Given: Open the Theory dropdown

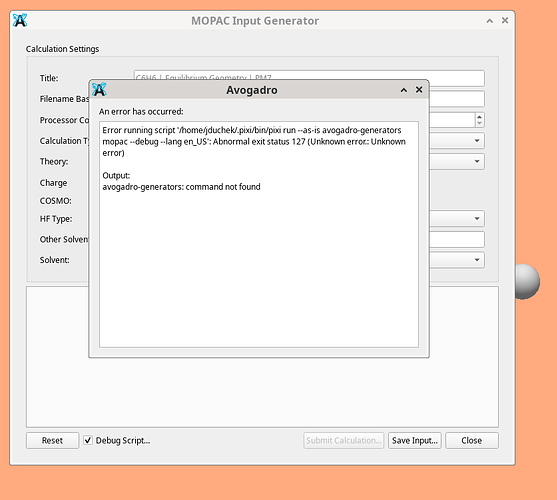Looking at the screenshot, I should (477, 161).
